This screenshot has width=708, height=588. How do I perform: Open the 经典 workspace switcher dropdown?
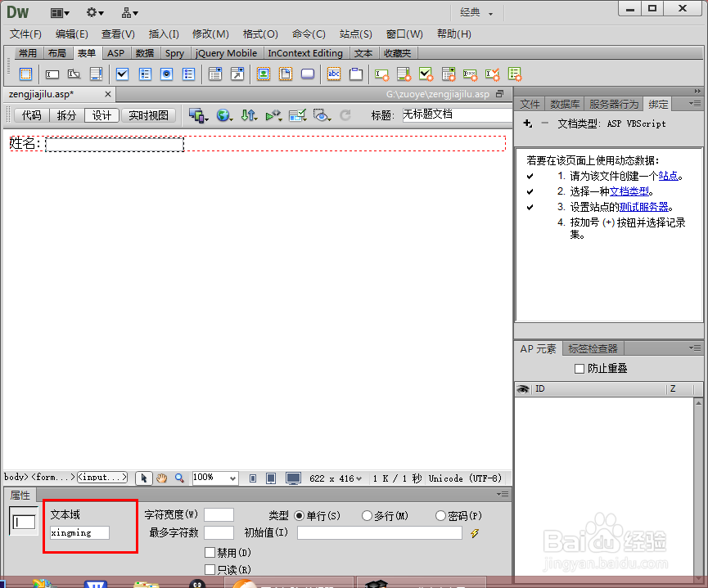[x=476, y=13]
